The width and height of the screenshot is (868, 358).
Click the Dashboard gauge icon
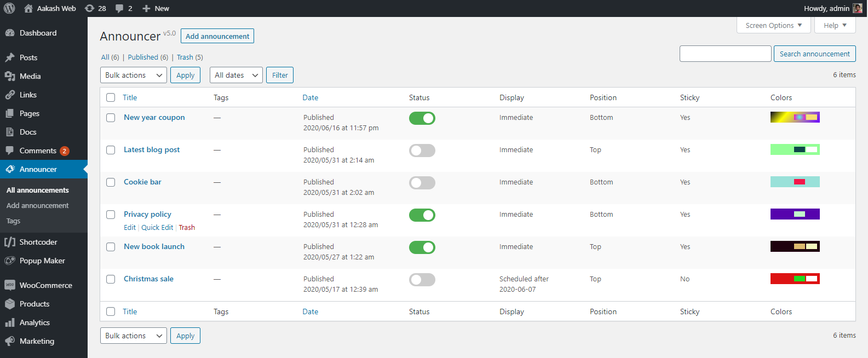(x=10, y=33)
